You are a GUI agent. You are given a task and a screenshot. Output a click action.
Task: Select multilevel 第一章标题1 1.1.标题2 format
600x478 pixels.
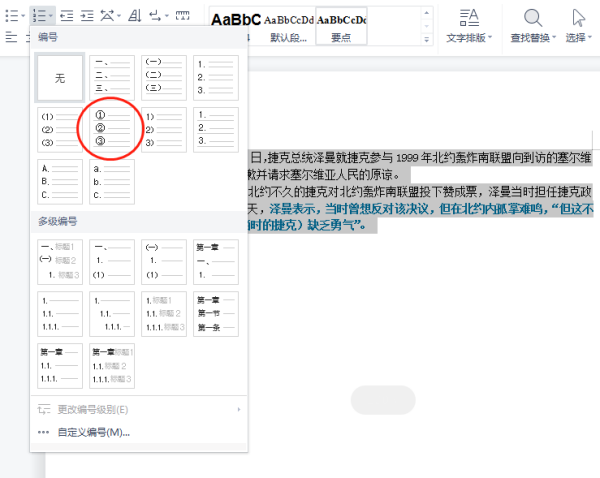click(x=112, y=366)
